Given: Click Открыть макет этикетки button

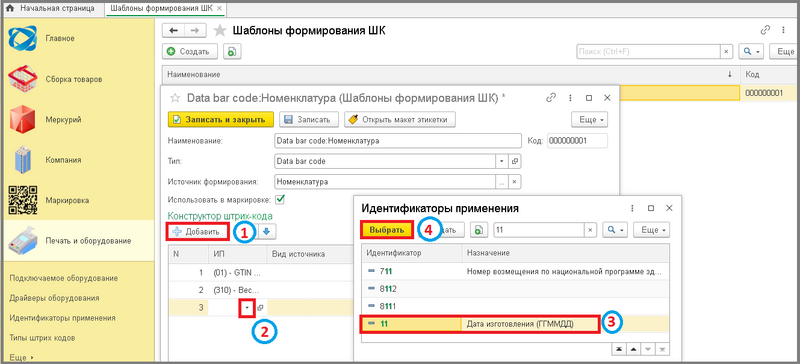Looking at the screenshot, I should (399, 119).
